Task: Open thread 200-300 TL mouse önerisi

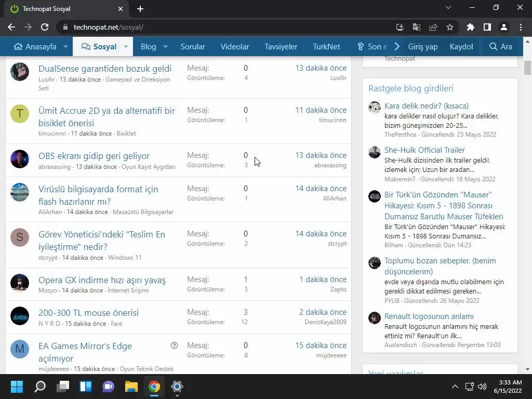Action: tap(88, 313)
